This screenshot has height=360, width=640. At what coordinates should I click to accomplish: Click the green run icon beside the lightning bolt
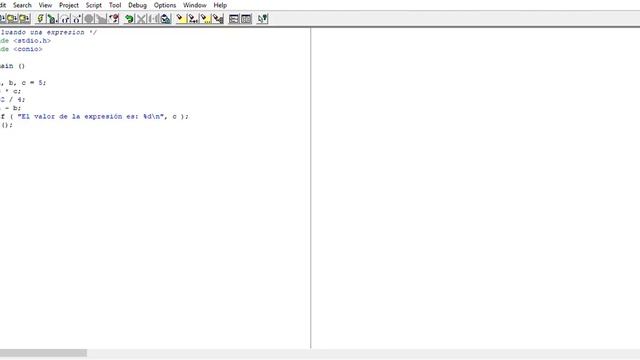point(52,19)
